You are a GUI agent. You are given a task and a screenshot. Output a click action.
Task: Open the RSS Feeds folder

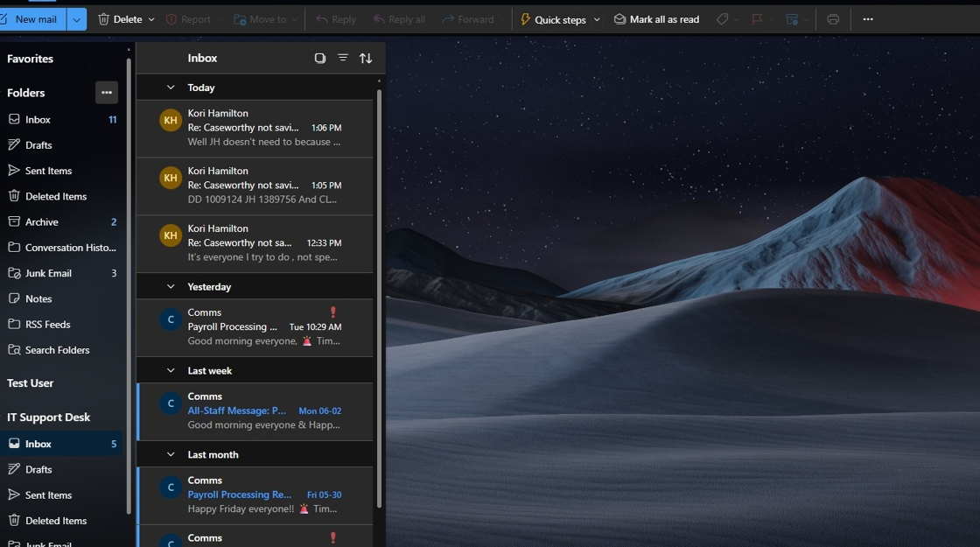62,325
